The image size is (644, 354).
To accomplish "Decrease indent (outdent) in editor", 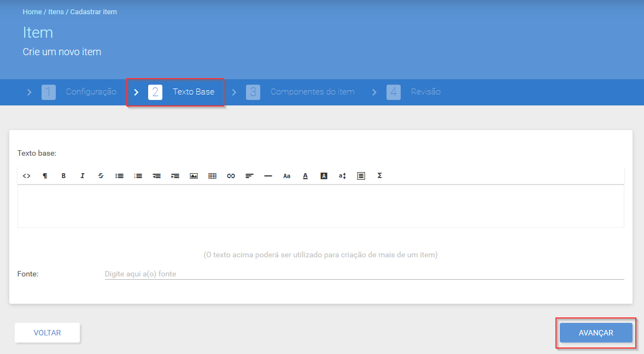I will [156, 176].
